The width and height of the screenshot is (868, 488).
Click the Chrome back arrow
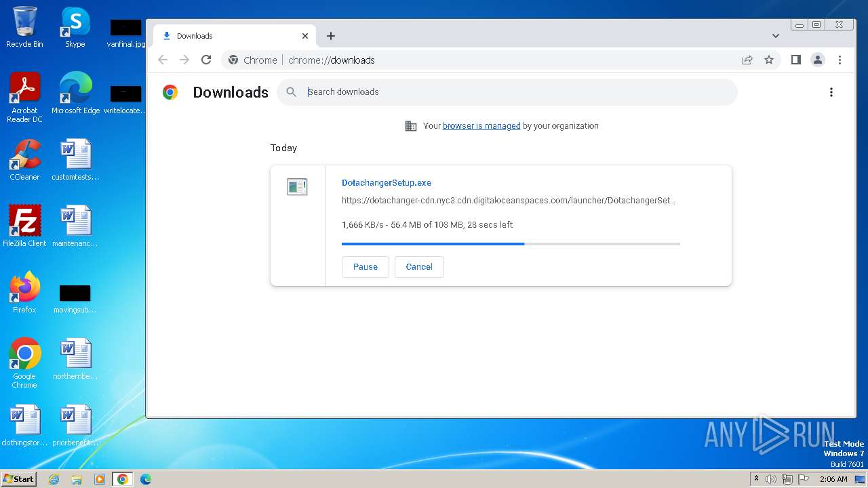click(x=163, y=60)
